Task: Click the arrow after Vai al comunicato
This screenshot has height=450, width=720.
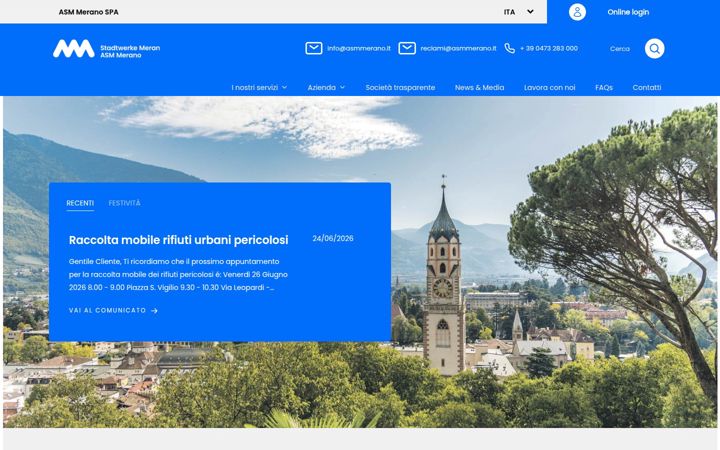Action: coord(154,311)
